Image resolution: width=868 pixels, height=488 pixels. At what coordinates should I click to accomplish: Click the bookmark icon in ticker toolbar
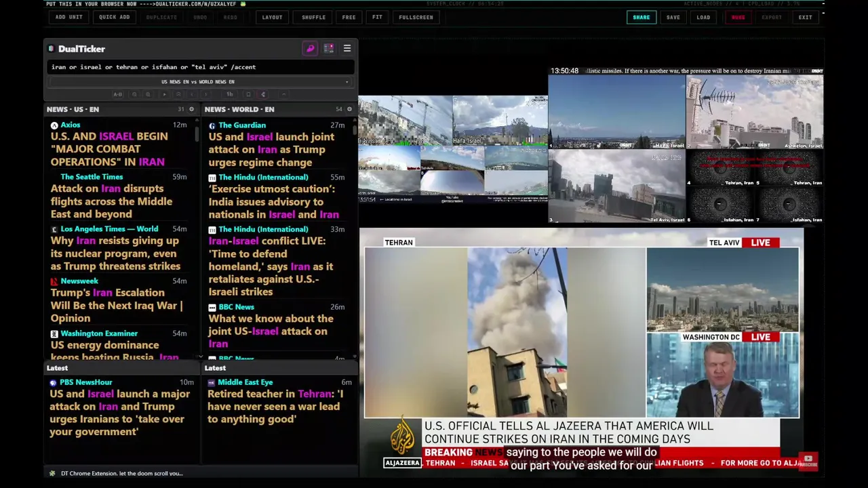pyautogui.click(x=248, y=94)
